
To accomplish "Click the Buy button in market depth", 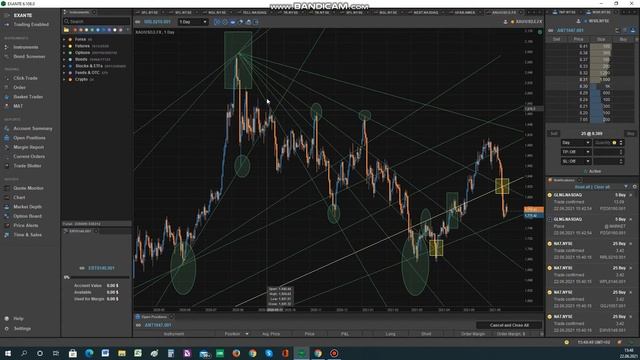I will coord(631,134).
